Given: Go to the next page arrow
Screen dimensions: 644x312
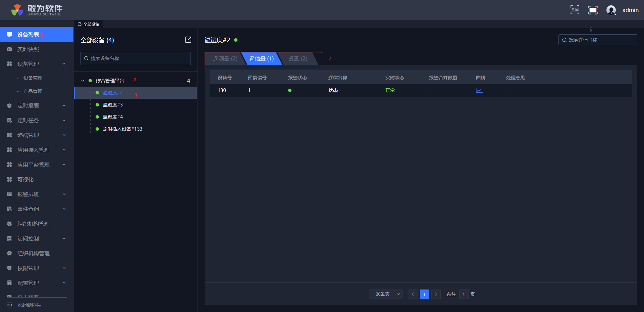Looking at the screenshot, I should [436, 294].
